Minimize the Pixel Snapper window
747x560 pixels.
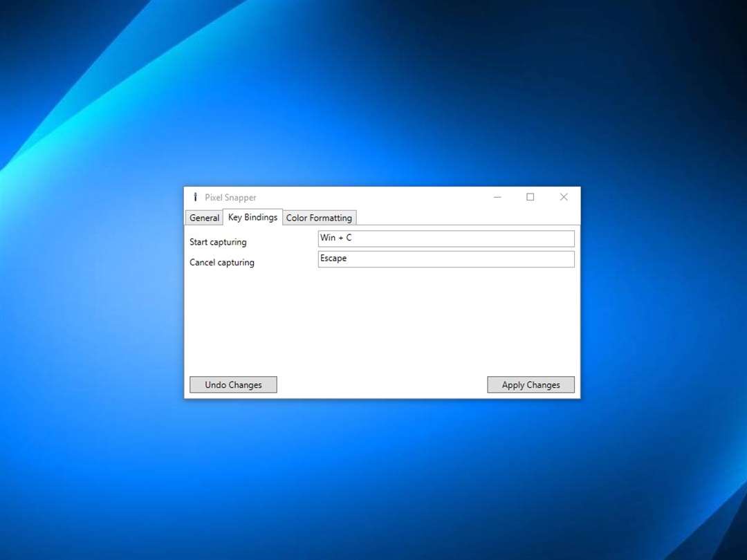[497, 197]
